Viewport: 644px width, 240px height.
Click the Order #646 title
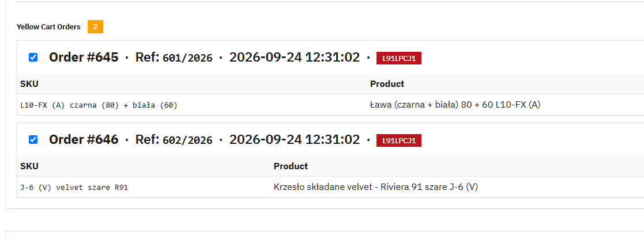tap(84, 139)
